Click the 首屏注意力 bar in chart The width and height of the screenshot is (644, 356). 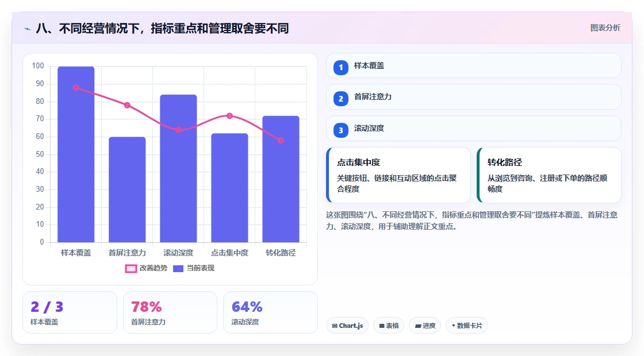tap(127, 189)
